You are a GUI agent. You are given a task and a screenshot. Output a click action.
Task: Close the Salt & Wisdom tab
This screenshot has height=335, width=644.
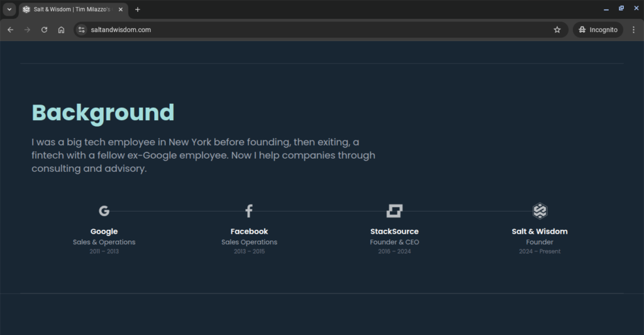[121, 9]
